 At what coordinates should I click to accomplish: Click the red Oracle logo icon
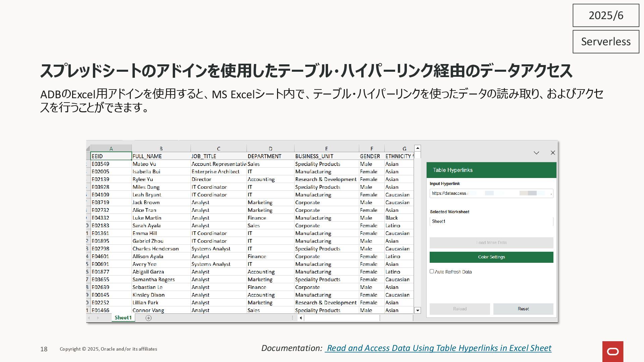(x=613, y=351)
